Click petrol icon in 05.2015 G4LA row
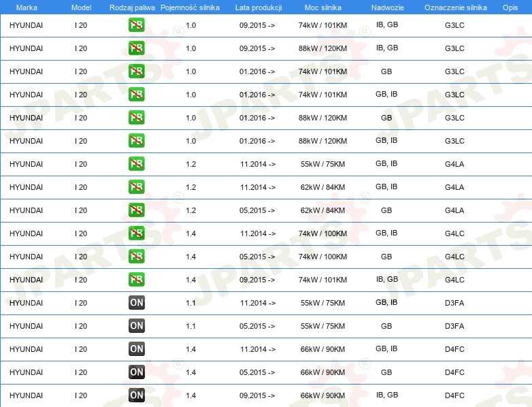Screen dimensions: 532x407 (136, 210)
